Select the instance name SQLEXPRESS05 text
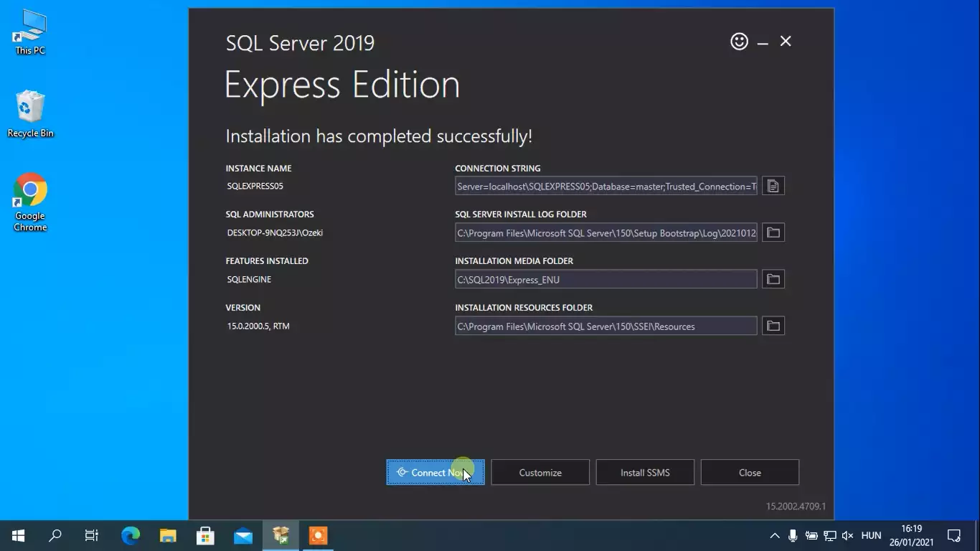980x551 pixels. coord(255,186)
